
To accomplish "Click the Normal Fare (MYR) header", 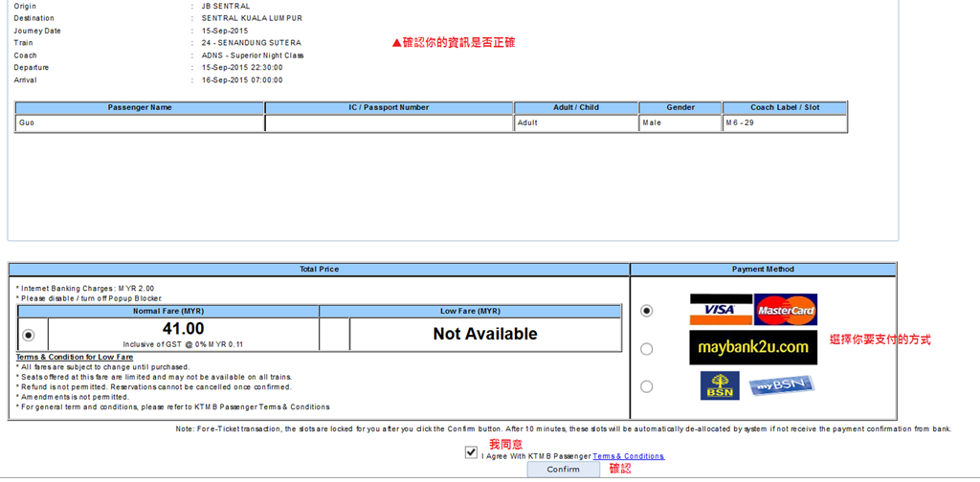I will click(168, 311).
